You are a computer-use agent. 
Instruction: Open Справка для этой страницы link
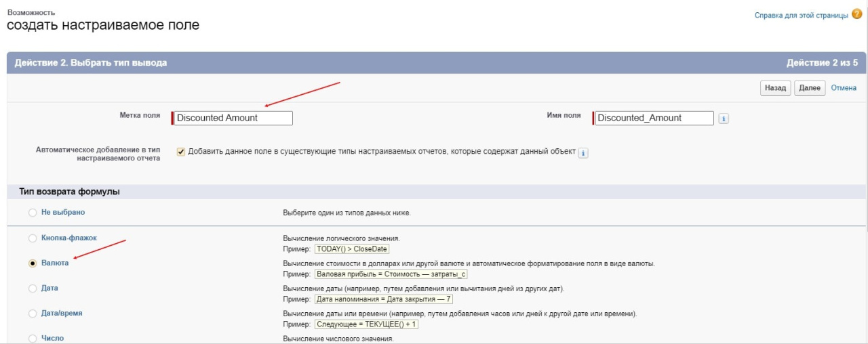pyautogui.click(x=802, y=15)
